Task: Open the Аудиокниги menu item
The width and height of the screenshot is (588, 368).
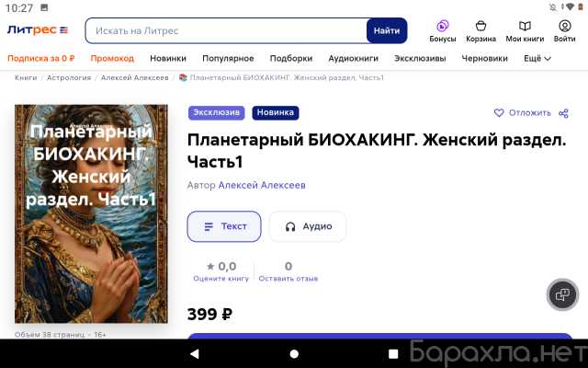Action: [x=353, y=59]
